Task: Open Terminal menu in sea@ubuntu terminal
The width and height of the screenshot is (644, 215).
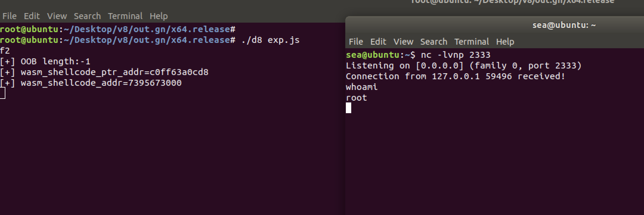Action: [x=471, y=42]
